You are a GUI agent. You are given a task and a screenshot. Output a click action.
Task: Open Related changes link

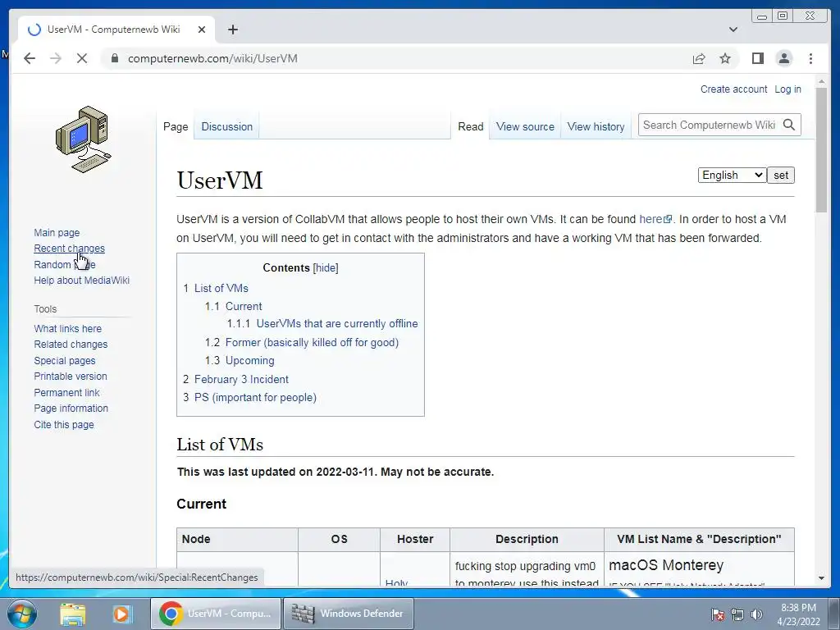point(71,344)
